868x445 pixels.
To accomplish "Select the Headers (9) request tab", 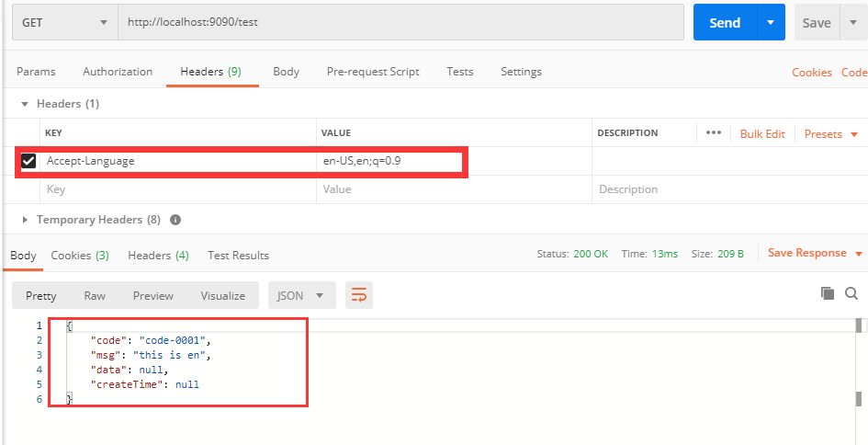I will point(211,72).
